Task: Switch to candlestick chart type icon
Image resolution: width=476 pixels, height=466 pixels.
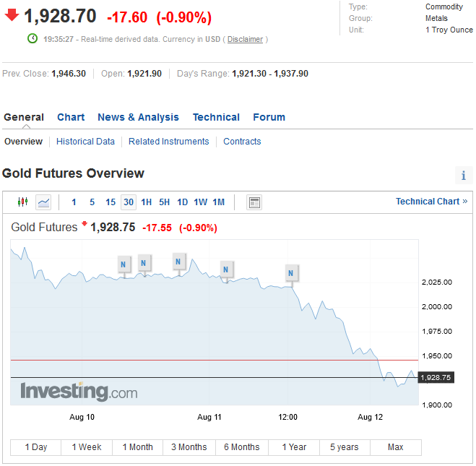Action: [x=22, y=202]
